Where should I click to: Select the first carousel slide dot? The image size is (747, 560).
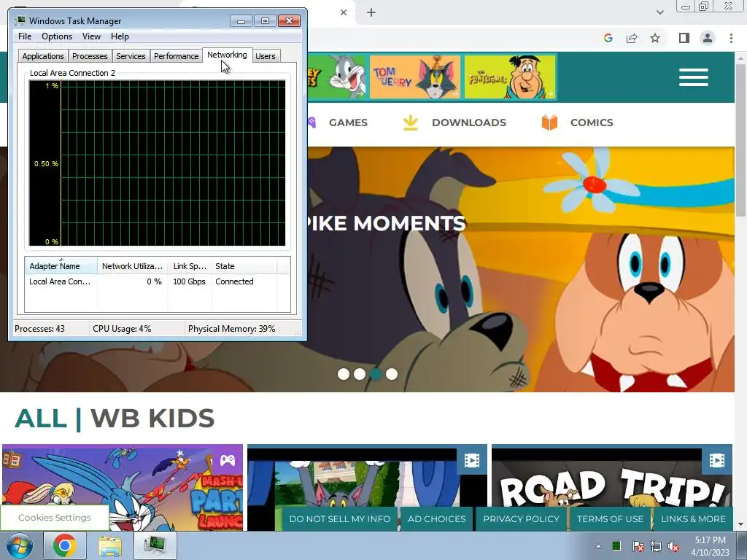pos(344,374)
